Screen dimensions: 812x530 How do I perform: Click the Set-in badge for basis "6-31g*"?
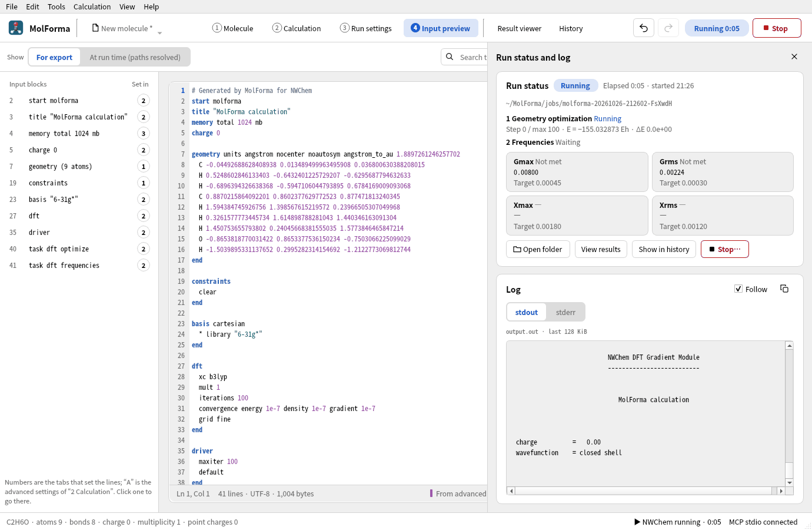click(x=144, y=200)
